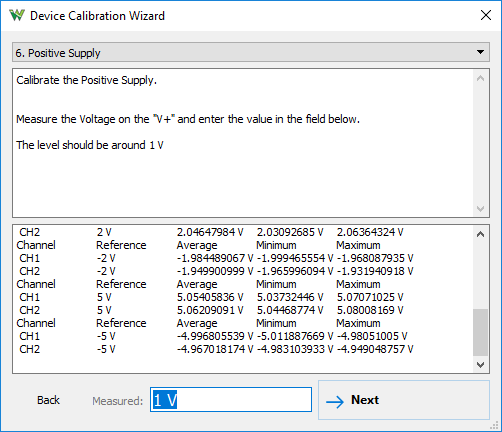Click the results table scrollbar thumb
The width and height of the screenshot is (502, 432).
click(480, 333)
